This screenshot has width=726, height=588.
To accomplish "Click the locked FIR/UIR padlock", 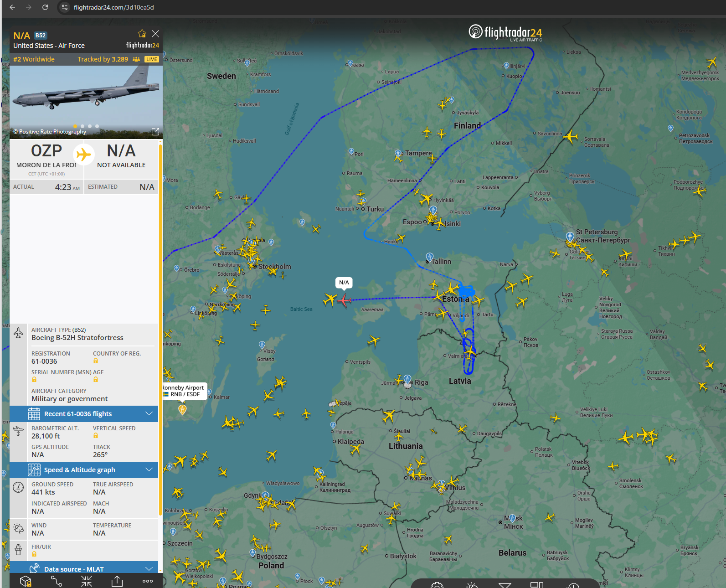I will pyautogui.click(x=34, y=554).
